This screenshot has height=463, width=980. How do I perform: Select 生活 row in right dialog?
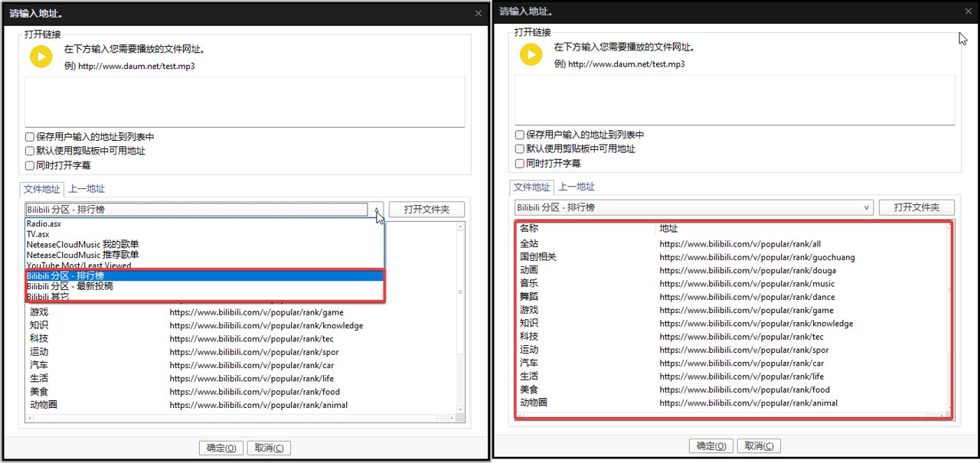(732, 377)
